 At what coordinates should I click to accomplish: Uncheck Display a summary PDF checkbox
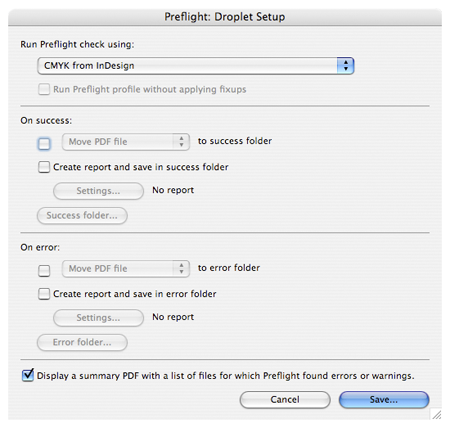pyautogui.click(x=28, y=375)
